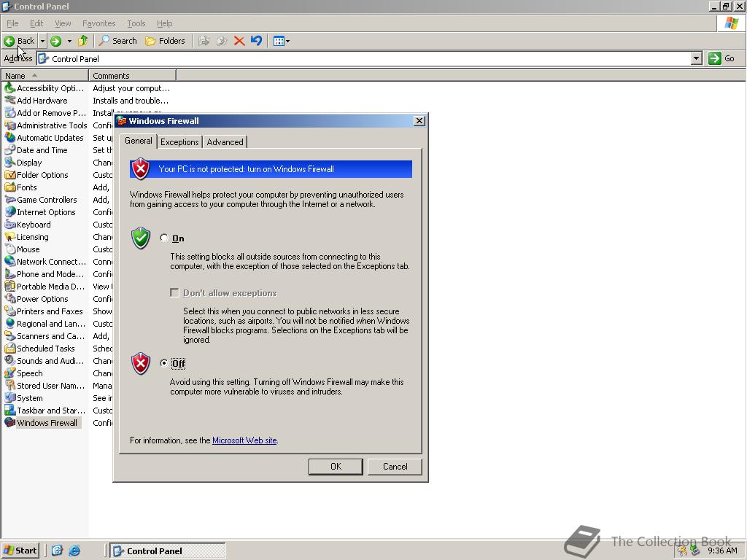
Task: Open the Favorites menu
Action: click(x=98, y=23)
